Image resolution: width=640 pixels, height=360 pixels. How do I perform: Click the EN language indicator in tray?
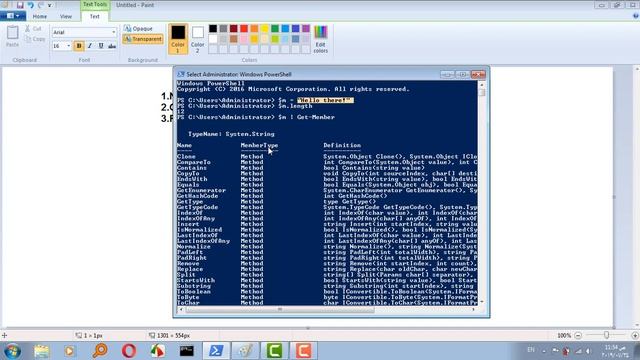(x=531, y=350)
